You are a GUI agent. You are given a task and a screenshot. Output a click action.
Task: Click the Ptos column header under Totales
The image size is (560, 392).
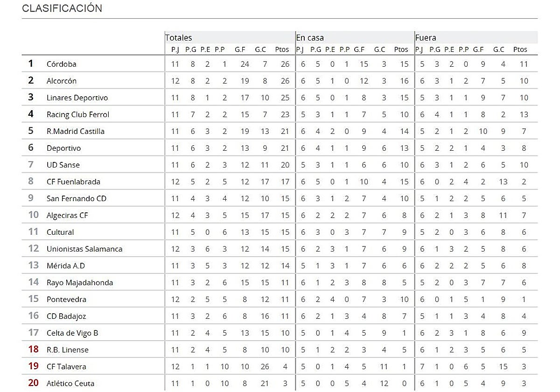pyautogui.click(x=282, y=49)
